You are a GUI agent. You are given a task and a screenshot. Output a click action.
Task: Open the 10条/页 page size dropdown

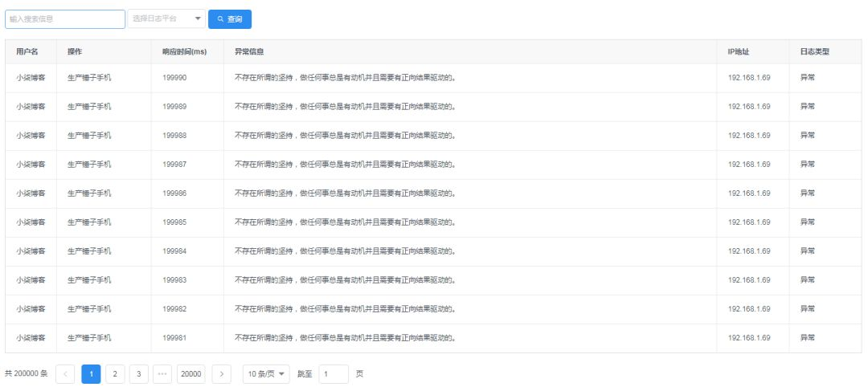266,374
